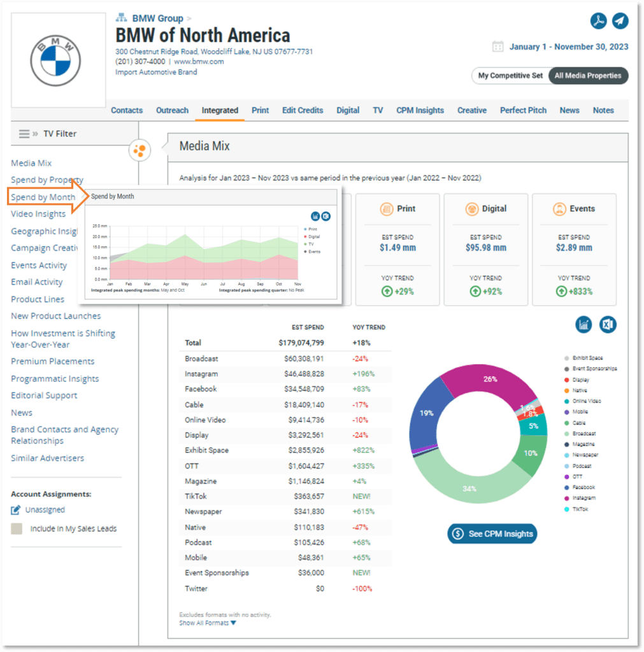
Task: Click the January 1 - November 30, 2023 date range
Action: point(569,46)
